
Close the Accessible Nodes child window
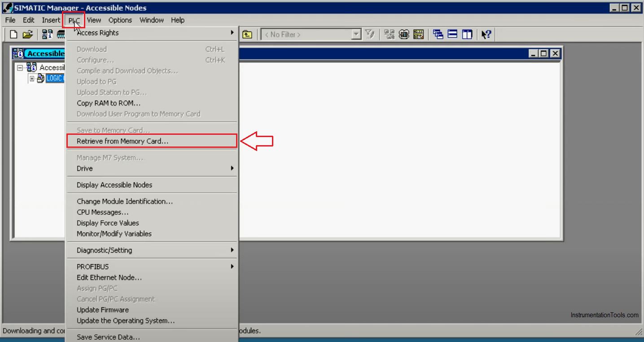[555, 53]
